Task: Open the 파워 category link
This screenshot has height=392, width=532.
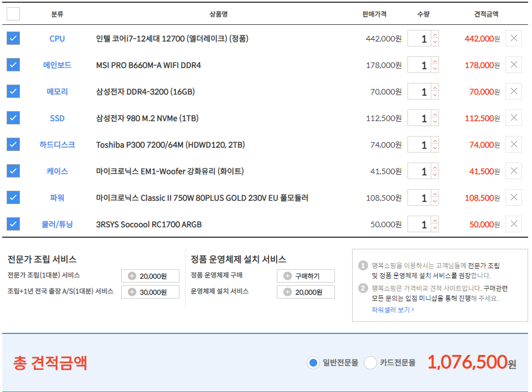Action: [x=57, y=197]
